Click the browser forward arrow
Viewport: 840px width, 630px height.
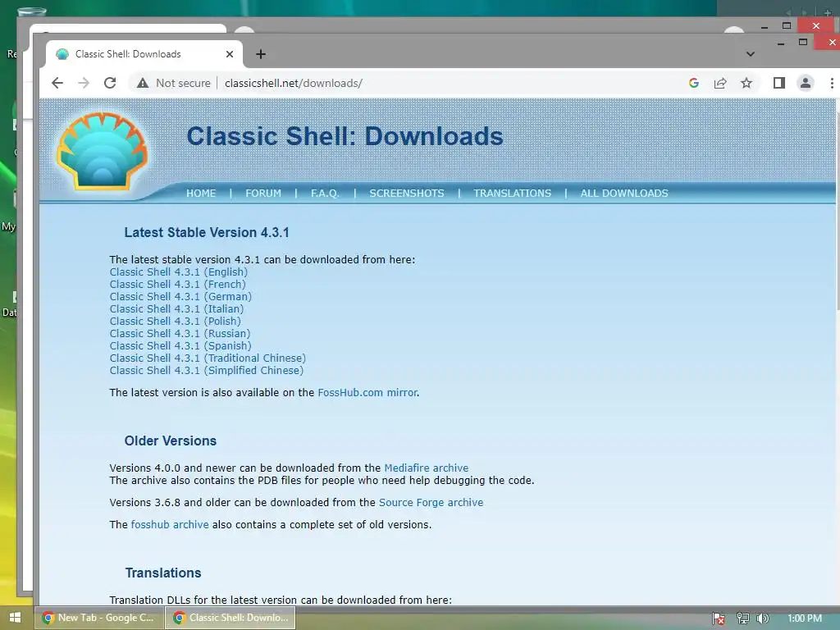pyautogui.click(x=84, y=83)
